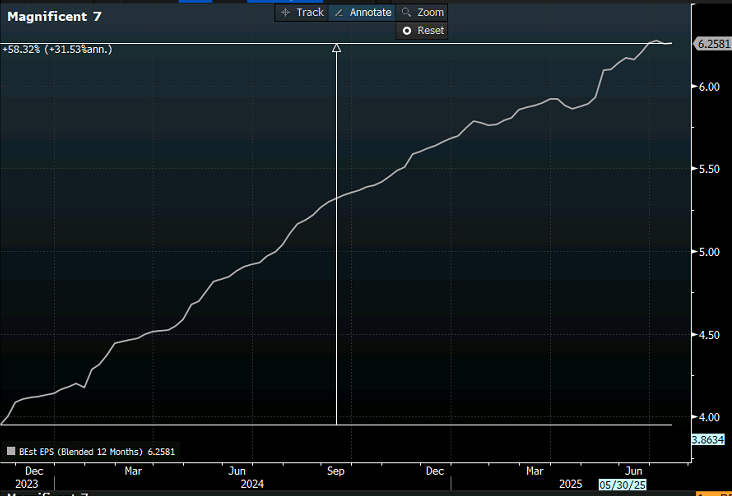This screenshot has width=732, height=496.
Task: Click the pencil icon beside Annotate
Action: pyautogui.click(x=339, y=13)
